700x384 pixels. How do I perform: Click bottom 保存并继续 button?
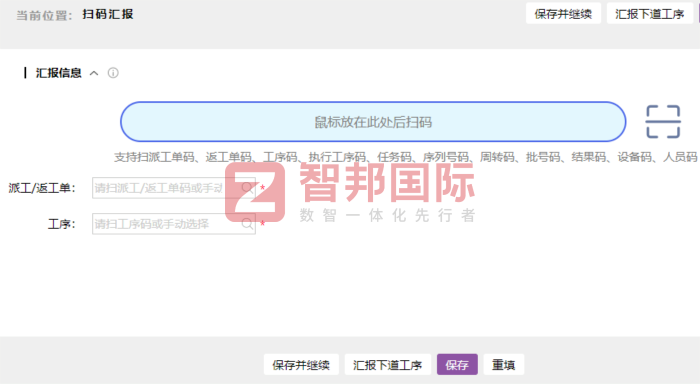(301, 365)
